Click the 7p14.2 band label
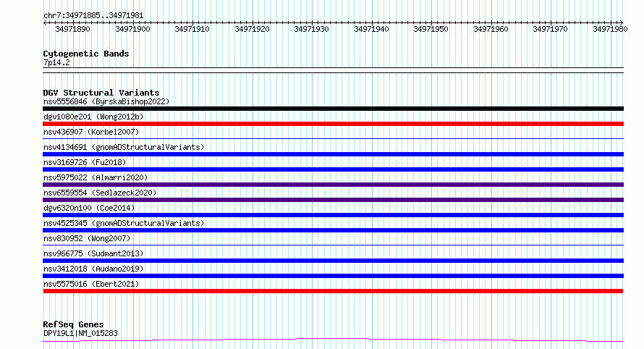Viewport: 644px width, 349px height. 56,62
